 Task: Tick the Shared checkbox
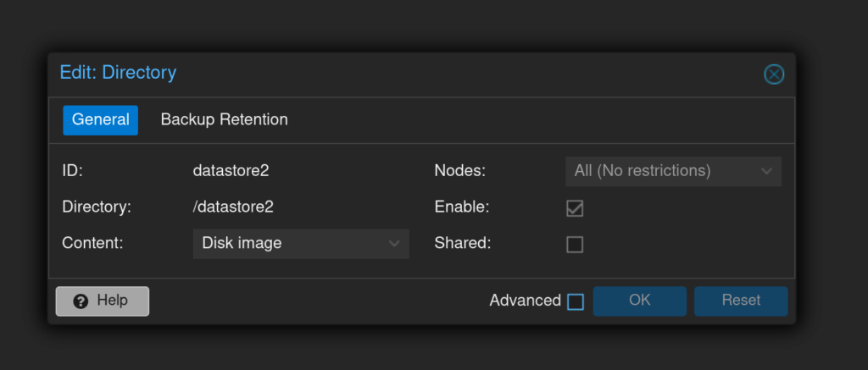575,245
